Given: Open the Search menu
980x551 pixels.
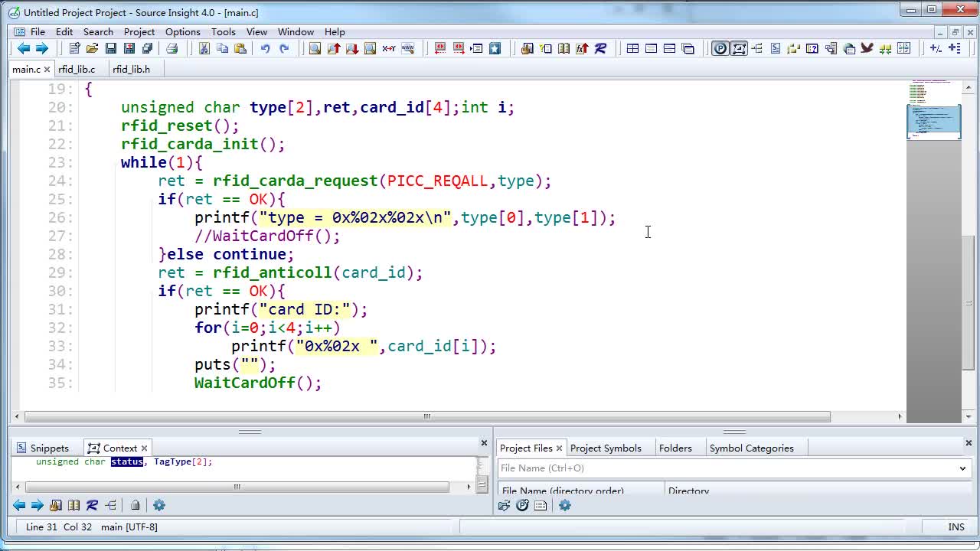Looking at the screenshot, I should coord(98,31).
